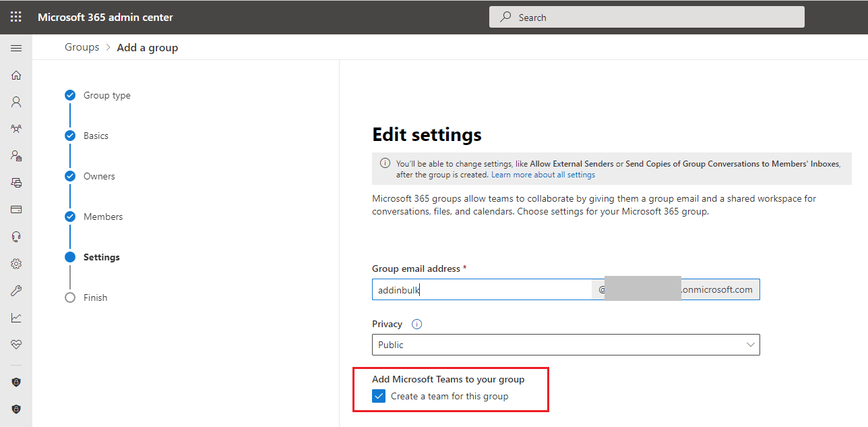This screenshot has width=868, height=427.
Task: Open the lower Compliance shield icon
Action: point(16,409)
